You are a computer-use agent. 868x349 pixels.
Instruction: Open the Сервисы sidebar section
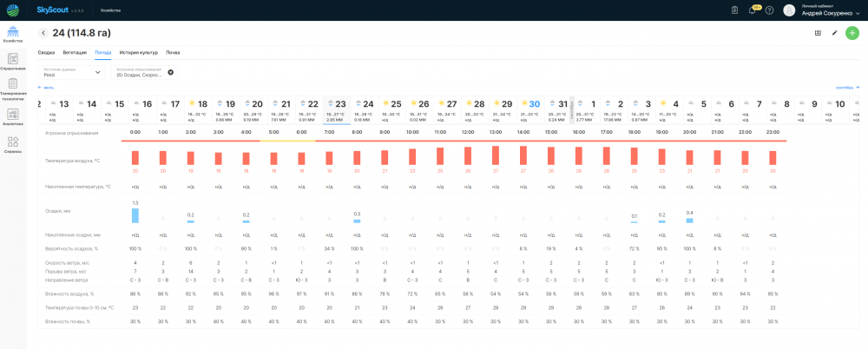point(13,144)
